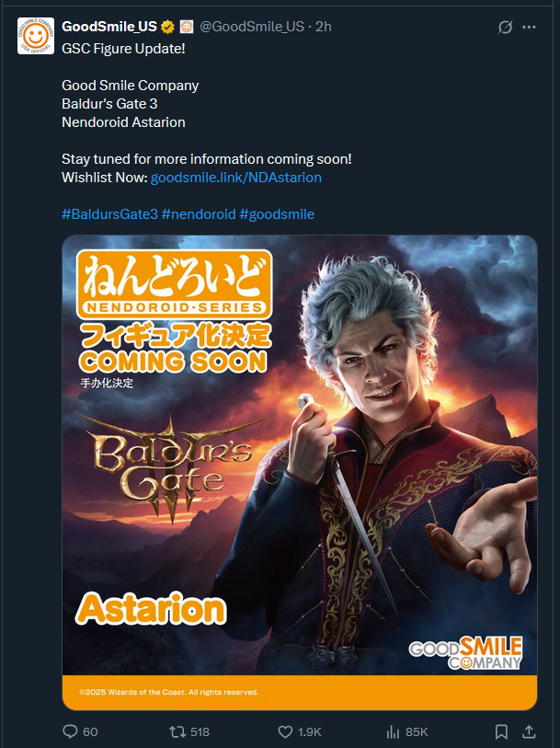Click the GoodSmile_US display name
Viewport: 560px width, 748px height.
coord(109,27)
